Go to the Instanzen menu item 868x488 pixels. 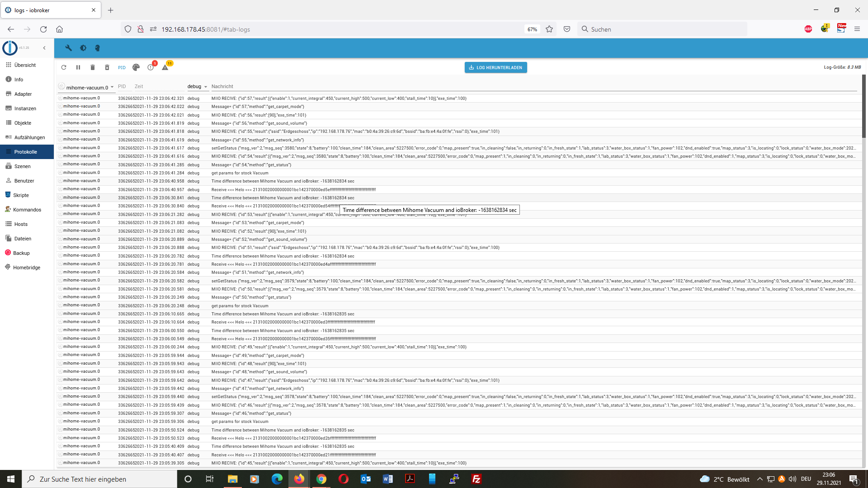(25, 108)
